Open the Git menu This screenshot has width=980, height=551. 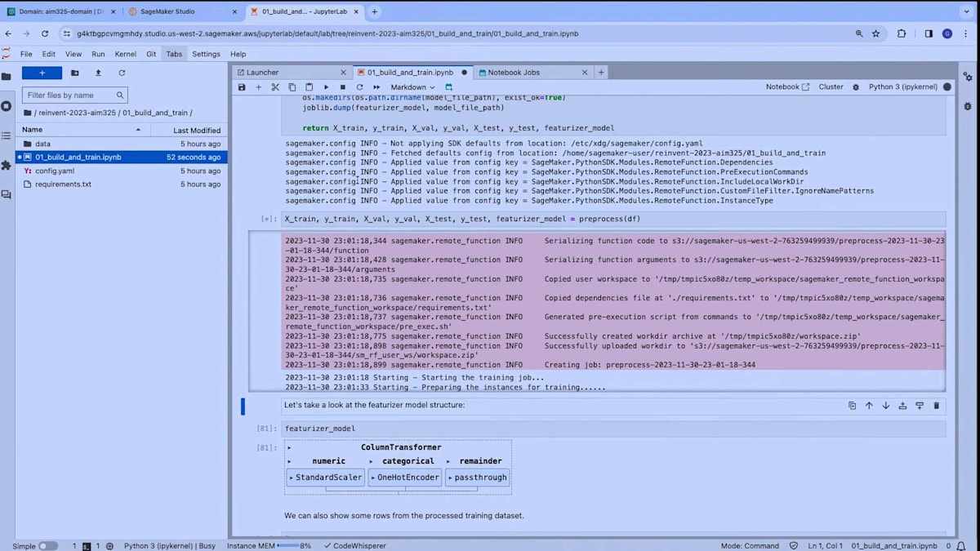coord(151,54)
